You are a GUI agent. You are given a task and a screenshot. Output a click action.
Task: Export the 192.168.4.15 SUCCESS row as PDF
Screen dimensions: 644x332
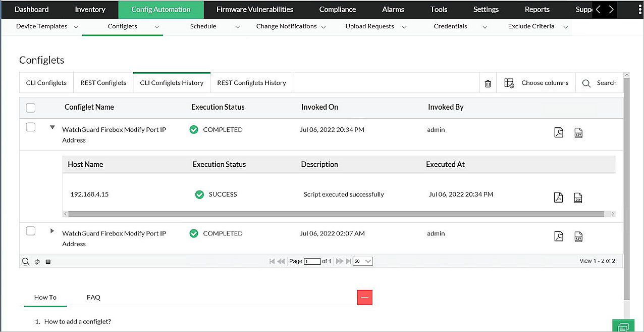(x=558, y=197)
